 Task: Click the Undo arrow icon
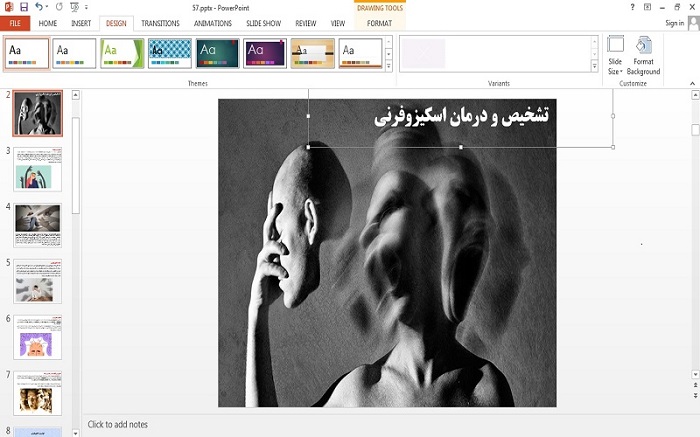39,7
